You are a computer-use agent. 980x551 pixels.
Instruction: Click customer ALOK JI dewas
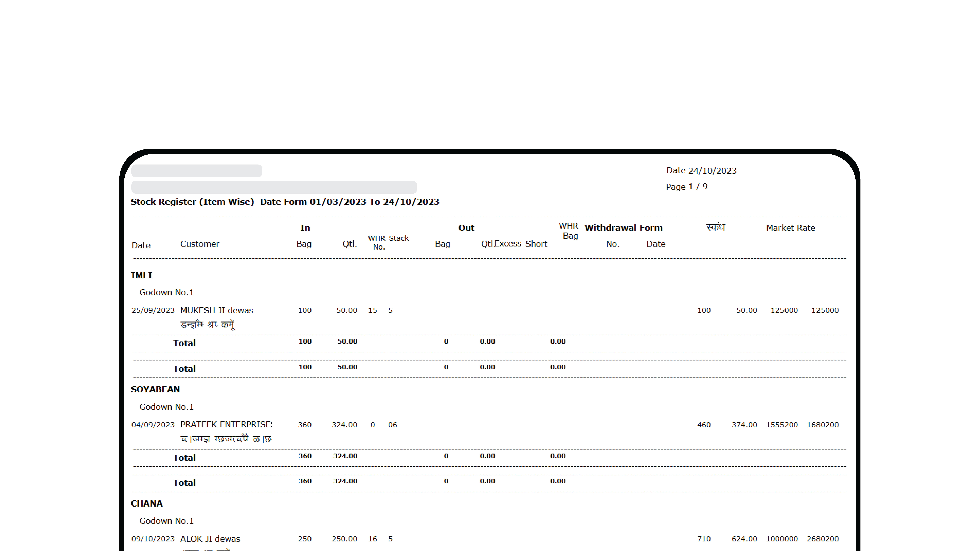pyautogui.click(x=210, y=539)
